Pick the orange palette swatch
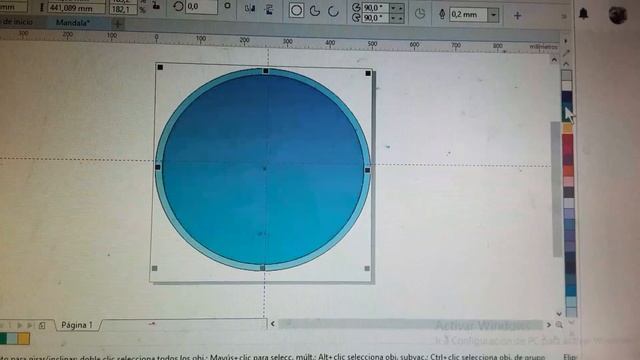The image size is (640, 360). point(568,170)
